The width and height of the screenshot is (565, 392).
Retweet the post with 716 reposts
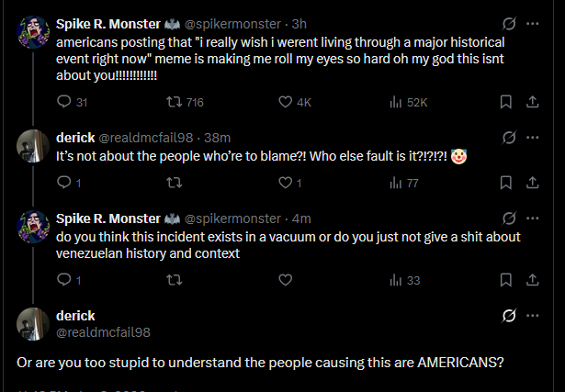coord(175,103)
